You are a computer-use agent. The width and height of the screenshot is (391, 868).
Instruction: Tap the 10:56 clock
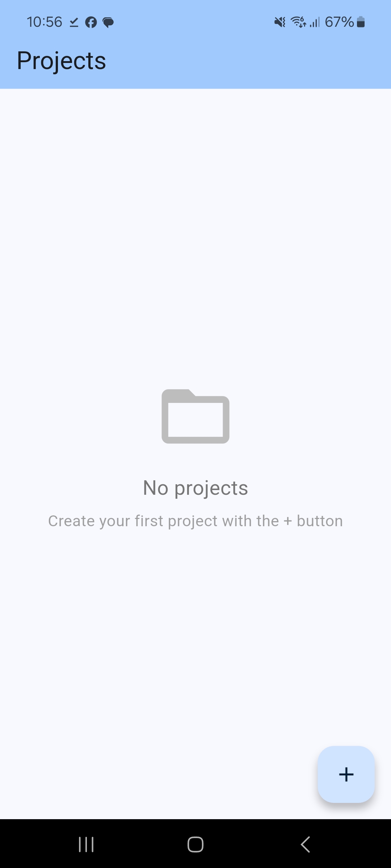point(45,22)
